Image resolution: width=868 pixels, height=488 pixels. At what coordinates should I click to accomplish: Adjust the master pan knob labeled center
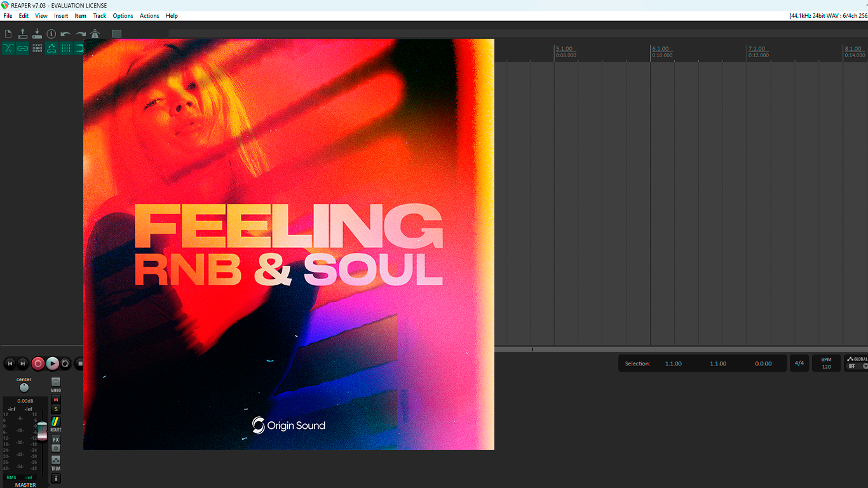tap(24, 388)
